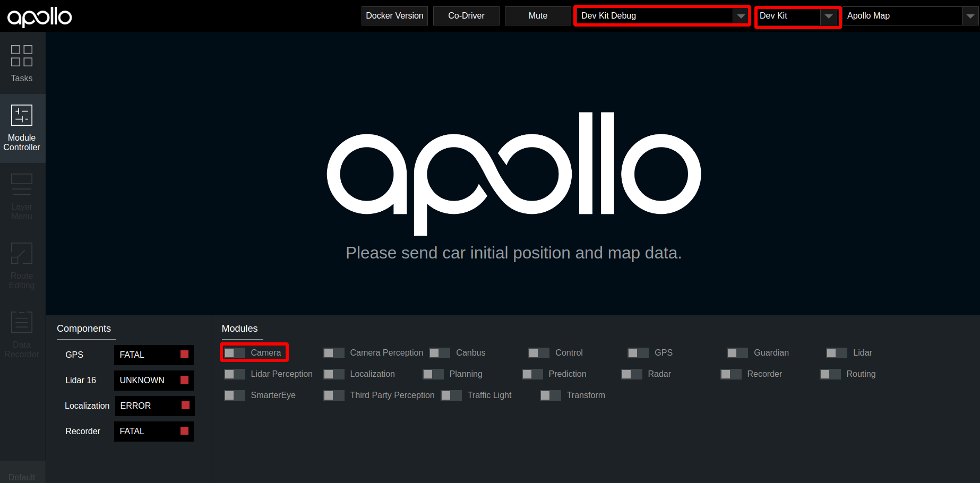This screenshot has width=980, height=483.
Task: Click the Lidar 16 component label
Action: click(81, 380)
